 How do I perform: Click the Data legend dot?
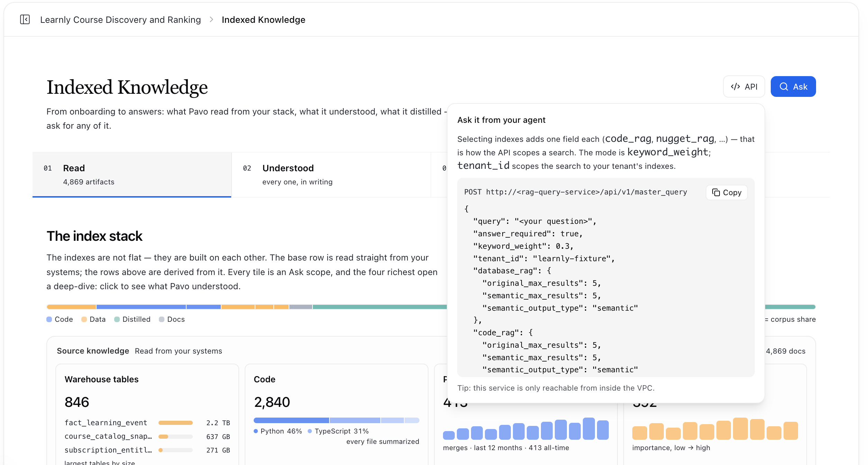pyautogui.click(x=84, y=319)
